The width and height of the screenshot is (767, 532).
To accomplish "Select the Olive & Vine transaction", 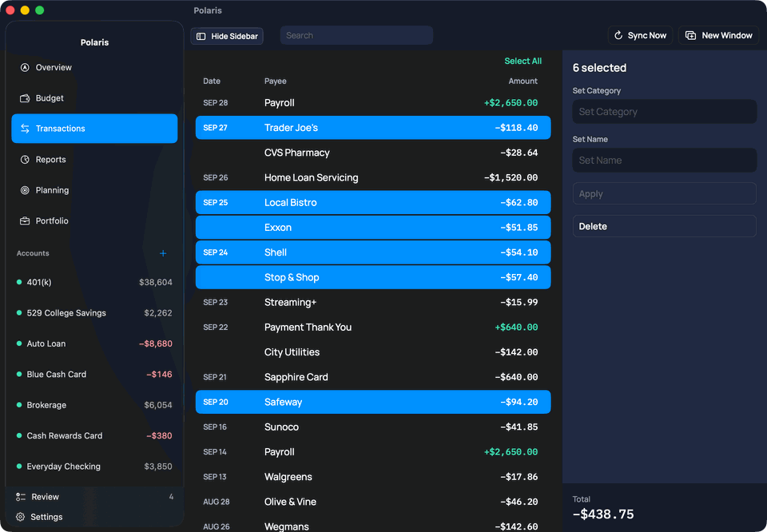I will click(x=373, y=502).
